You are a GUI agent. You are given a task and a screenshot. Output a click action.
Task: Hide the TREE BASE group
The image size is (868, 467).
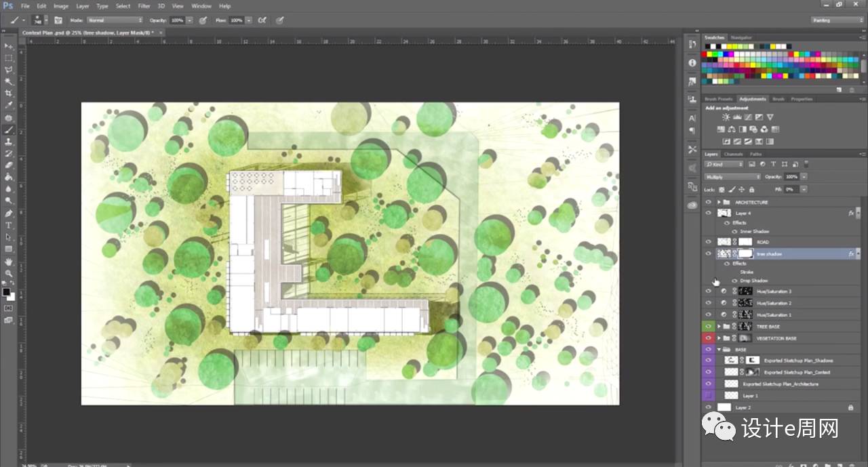pos(709,326)
